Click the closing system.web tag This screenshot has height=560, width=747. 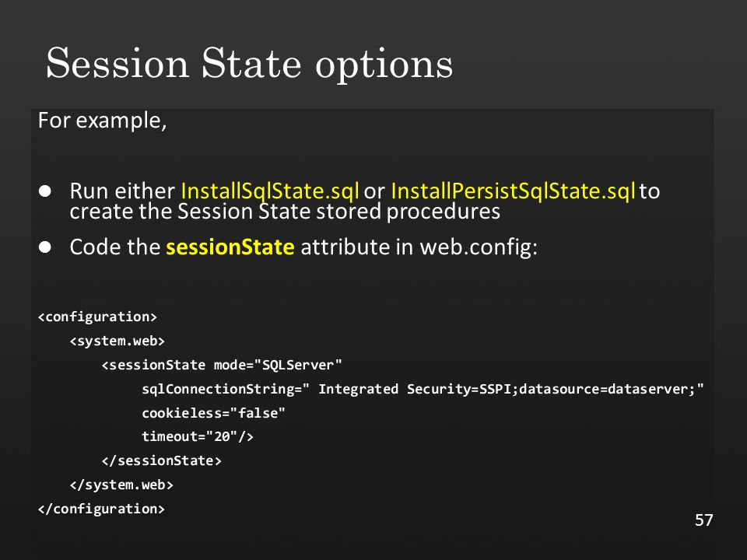(121, 485)
